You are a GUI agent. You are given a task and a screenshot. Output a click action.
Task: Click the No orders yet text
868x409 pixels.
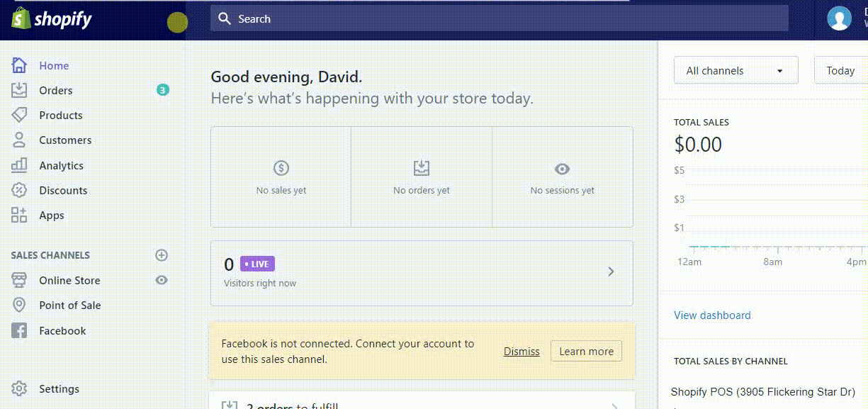(422, 190)
